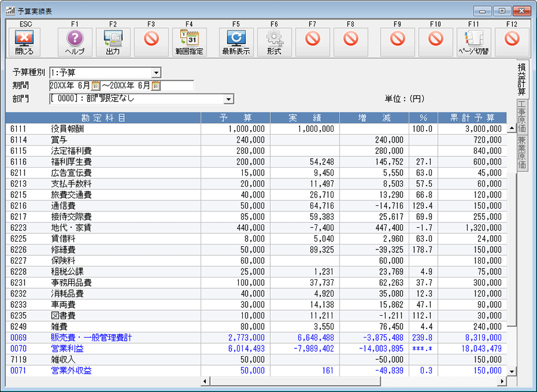This screenshot has height=392, width=537.
Task: Switch to the 工事原価 tab
Action: [x=521, y=116]
